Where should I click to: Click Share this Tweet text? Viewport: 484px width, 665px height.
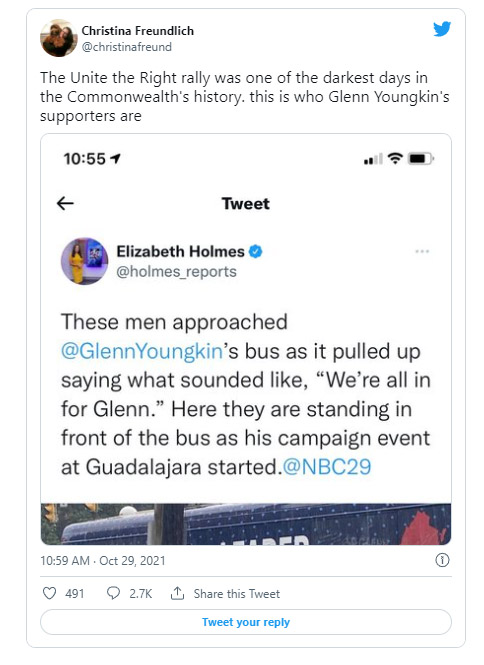click(237, 593)
